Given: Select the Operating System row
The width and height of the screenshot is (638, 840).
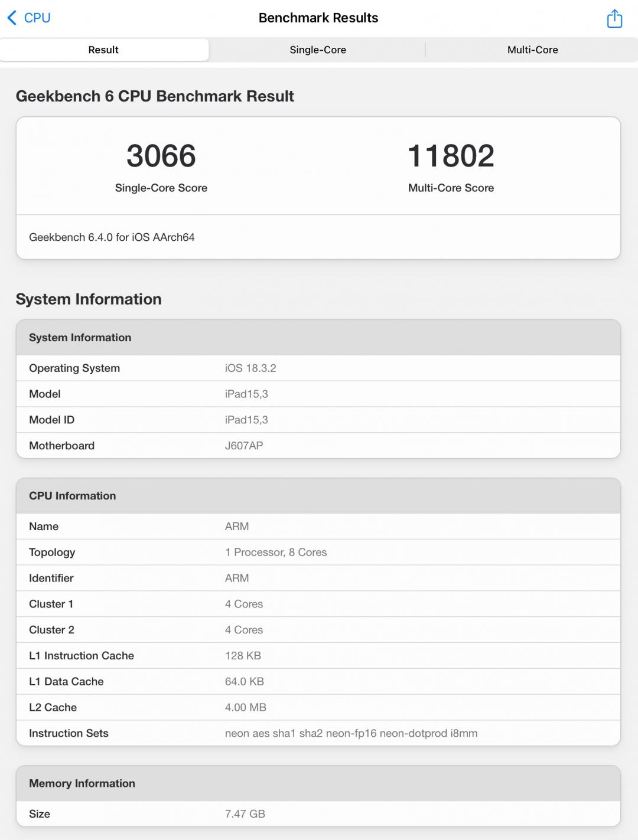Looking at the screenshot, I should (318, 368).
